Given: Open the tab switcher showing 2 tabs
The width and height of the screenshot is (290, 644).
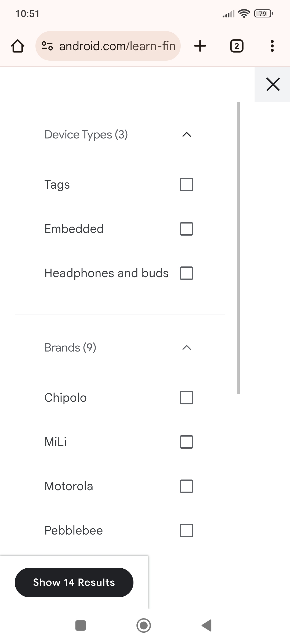Looking at the screenshot, I should click(x=237, y=46).
